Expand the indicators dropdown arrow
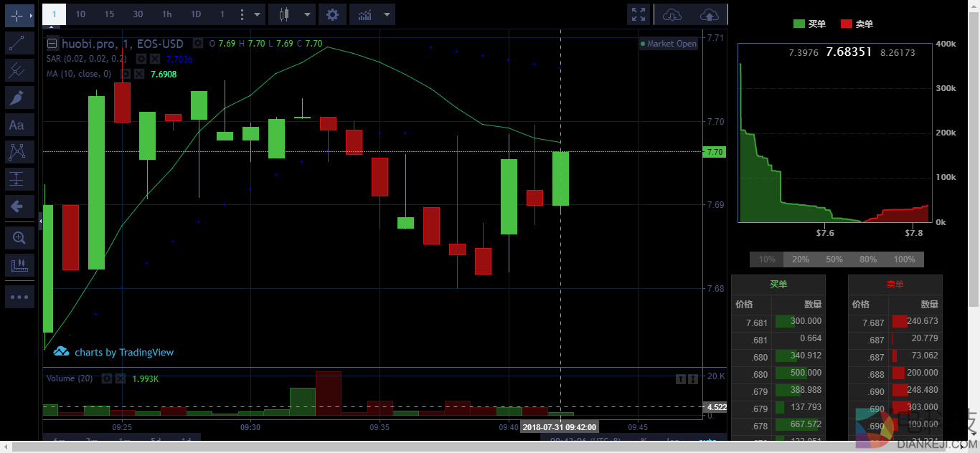This screenshot has width=980, height=453. pyautogui.click(x=388, y=14)
